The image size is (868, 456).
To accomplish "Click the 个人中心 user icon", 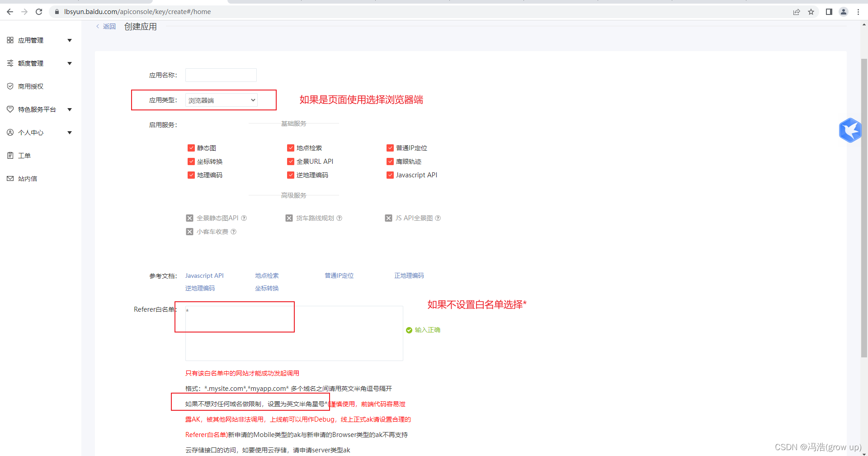I will [x=10, y=132].
